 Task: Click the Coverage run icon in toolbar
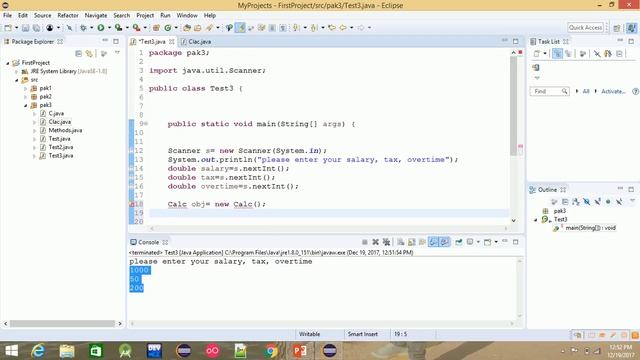coord(118,28)
